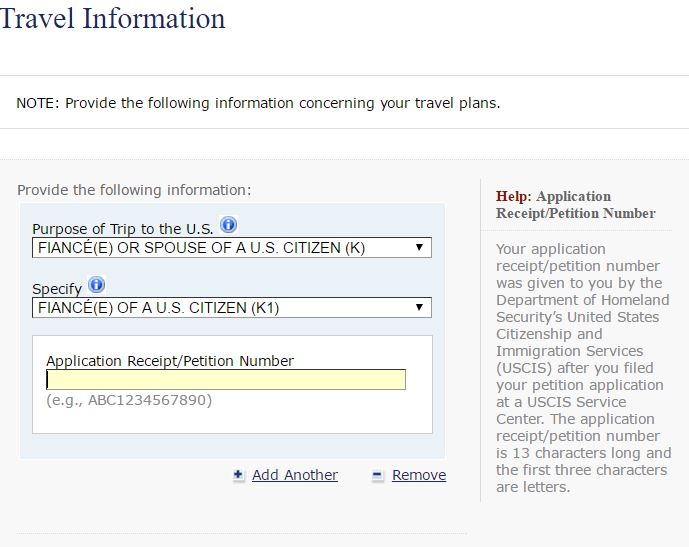Click the info icon beside Purpose of Trip
The width and height of the screenshot is (689, 547).
click(x=228, y=225)
